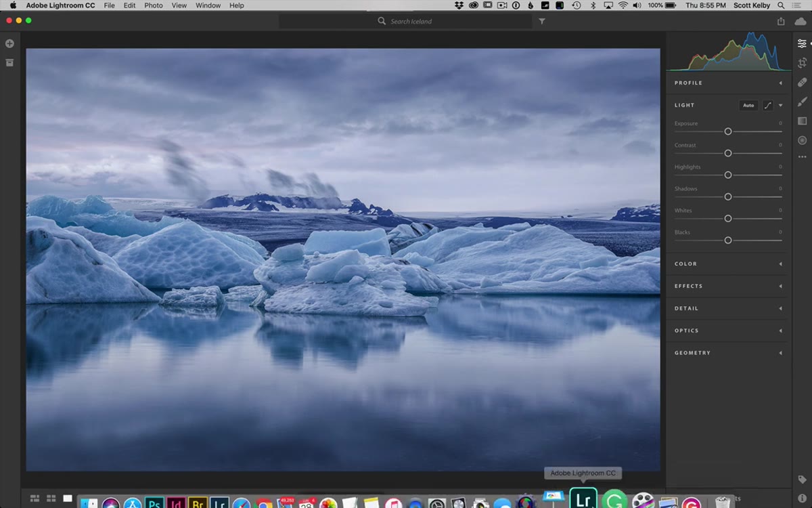Open the Help menu
Viewport: 812px width, 508px height.
click(237, 5)
